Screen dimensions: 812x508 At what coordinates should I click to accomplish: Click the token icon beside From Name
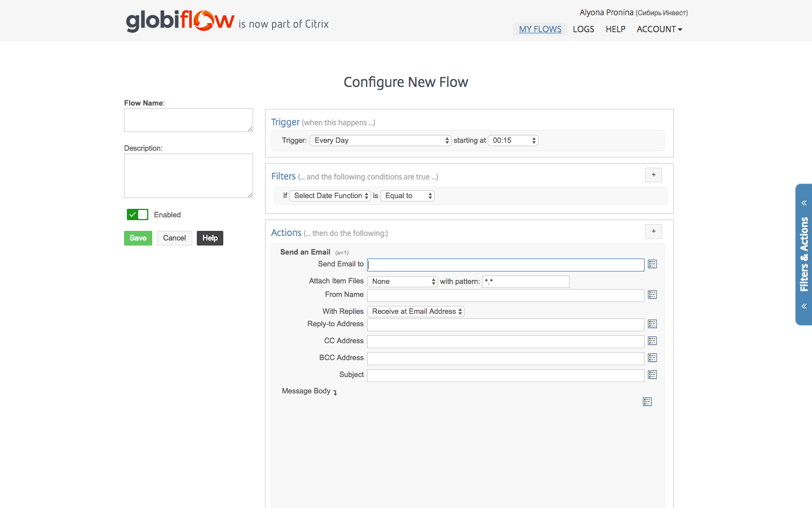[x=652, y=295]
